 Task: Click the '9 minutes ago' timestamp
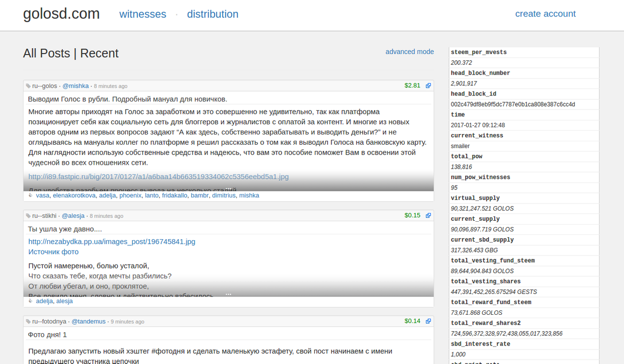tap(127, 322)
